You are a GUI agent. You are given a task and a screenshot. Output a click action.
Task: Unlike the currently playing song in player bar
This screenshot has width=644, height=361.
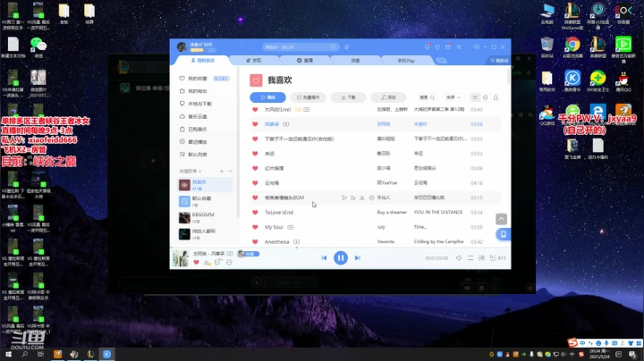[x=196, y=263]
